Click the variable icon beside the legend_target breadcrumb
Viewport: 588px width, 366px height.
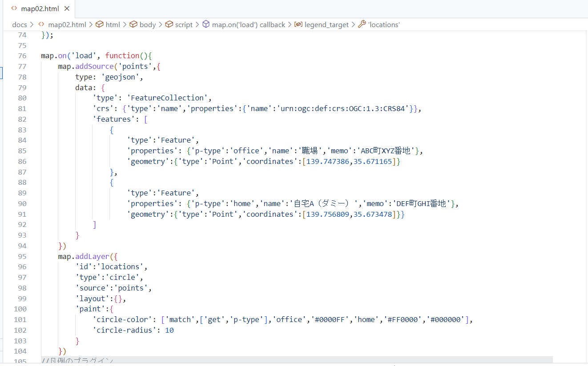pos(298,25)
